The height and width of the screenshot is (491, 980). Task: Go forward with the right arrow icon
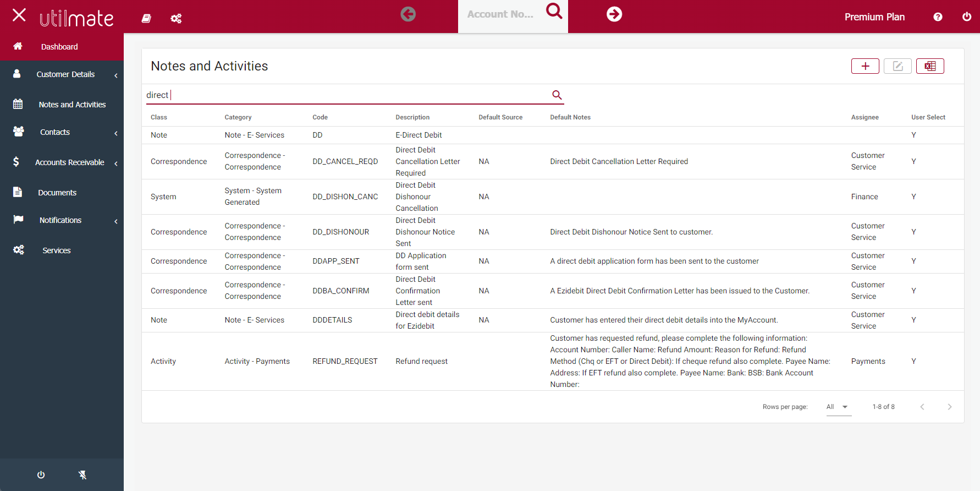point(614,14)
